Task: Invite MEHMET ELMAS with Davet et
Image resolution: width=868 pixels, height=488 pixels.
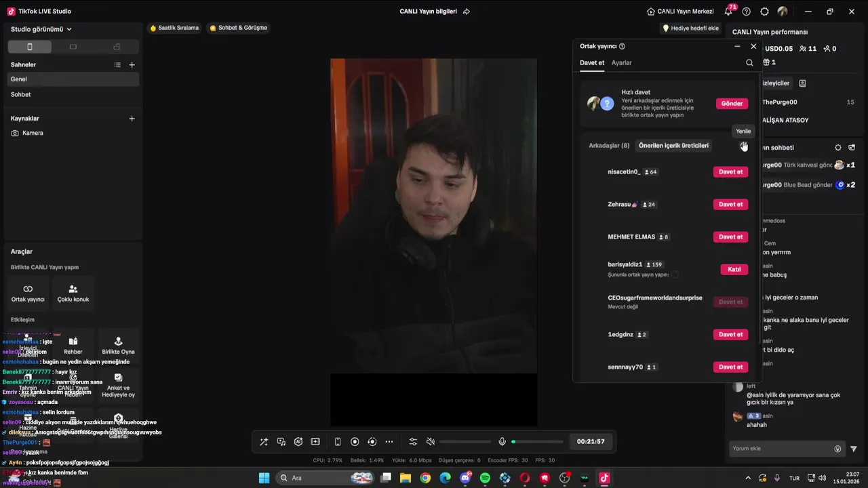Action: tap(730, 237)
